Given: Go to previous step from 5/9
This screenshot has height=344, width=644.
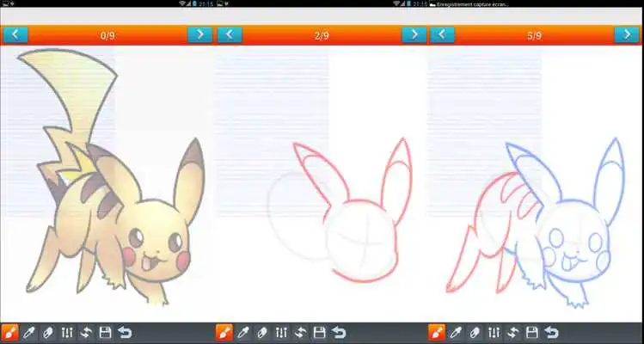Looking at the screenshot, I should pos(442,35).
